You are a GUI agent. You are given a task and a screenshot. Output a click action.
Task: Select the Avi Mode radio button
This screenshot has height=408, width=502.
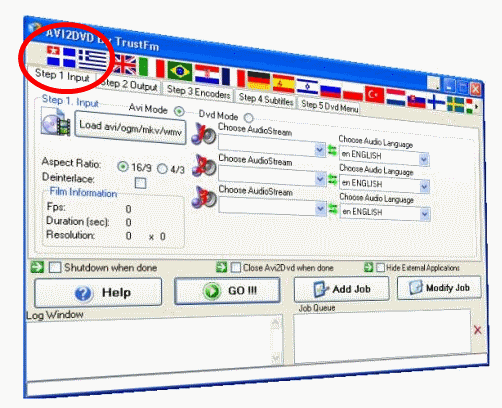pos(179,111)
